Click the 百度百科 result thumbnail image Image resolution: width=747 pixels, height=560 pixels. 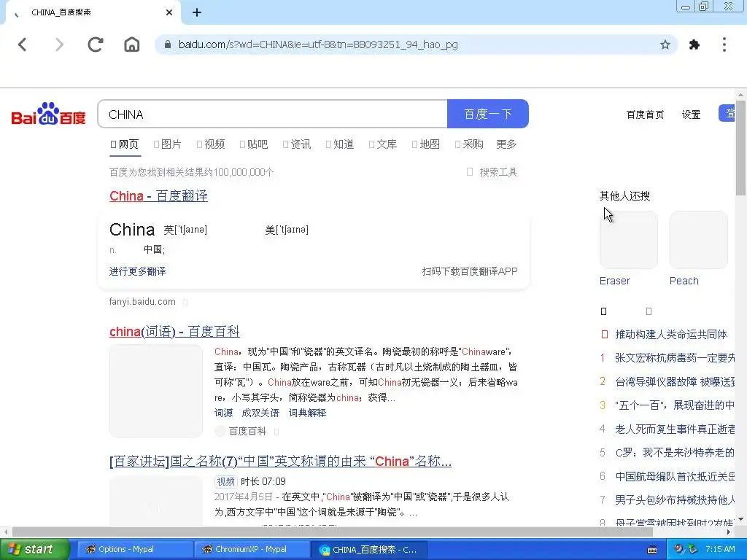(156, 391)
